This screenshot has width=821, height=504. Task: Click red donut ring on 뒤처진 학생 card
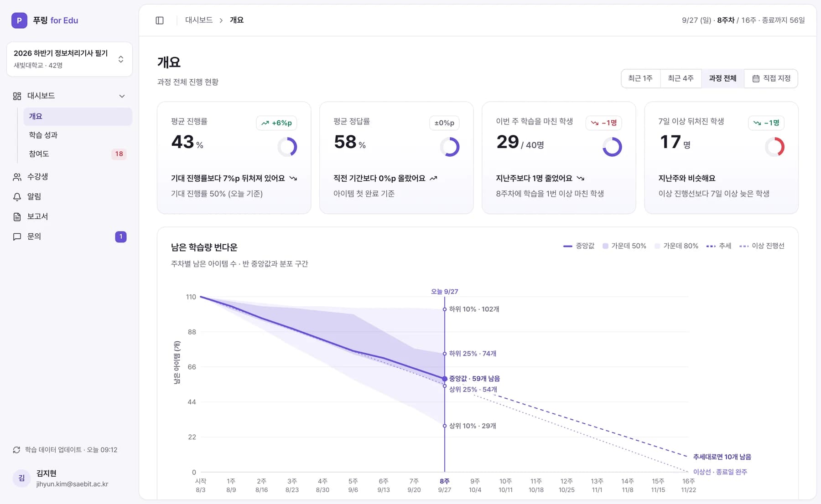774,147
